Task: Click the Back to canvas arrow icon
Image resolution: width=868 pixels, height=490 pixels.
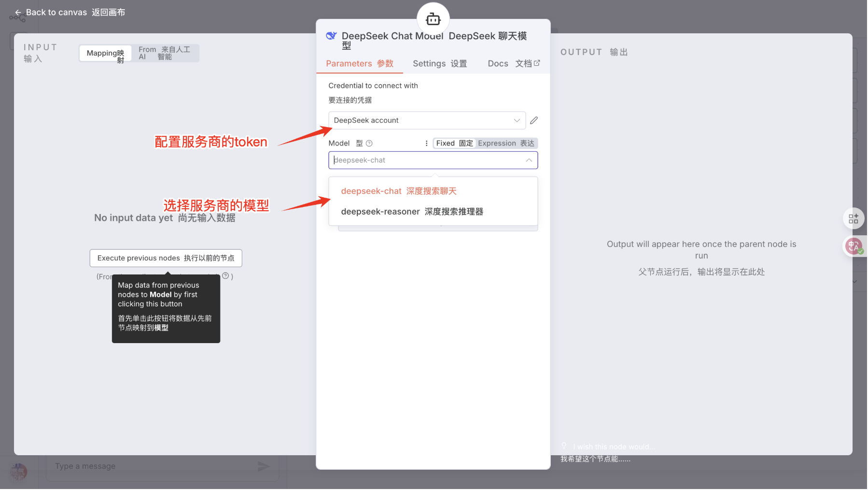Action: 18,13
